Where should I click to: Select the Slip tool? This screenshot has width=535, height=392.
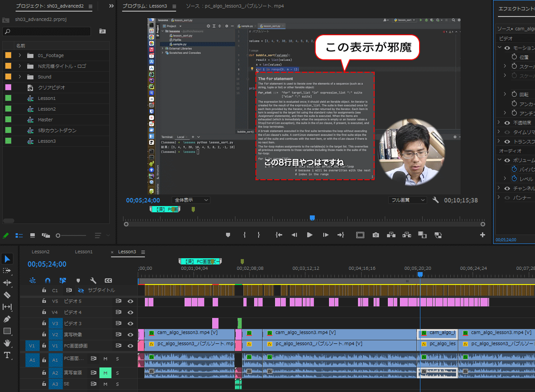(x=8, y=307)
